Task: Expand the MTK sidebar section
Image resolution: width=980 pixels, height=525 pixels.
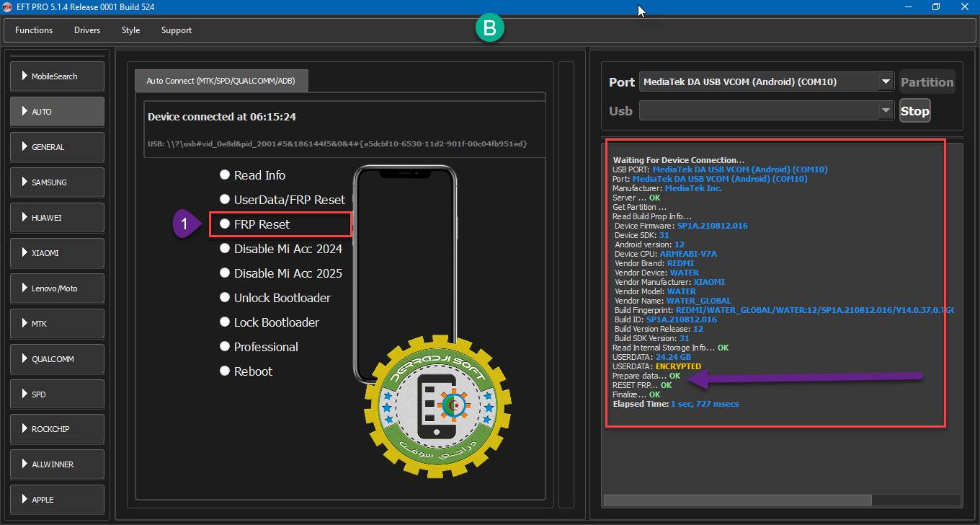Action: [57, 323]
